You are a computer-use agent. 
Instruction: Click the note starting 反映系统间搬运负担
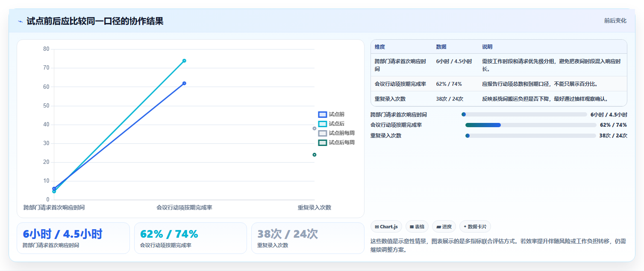pyautogui.click(x=545, y=99)
